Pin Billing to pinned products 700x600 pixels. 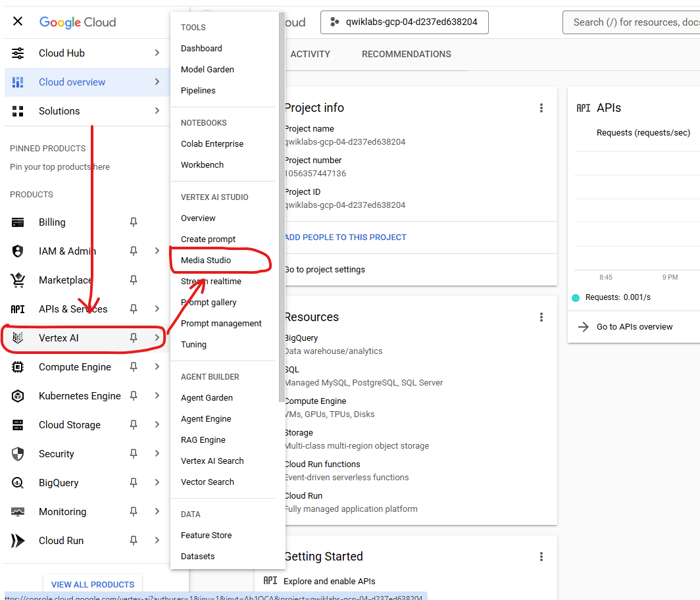pos(134,222)
